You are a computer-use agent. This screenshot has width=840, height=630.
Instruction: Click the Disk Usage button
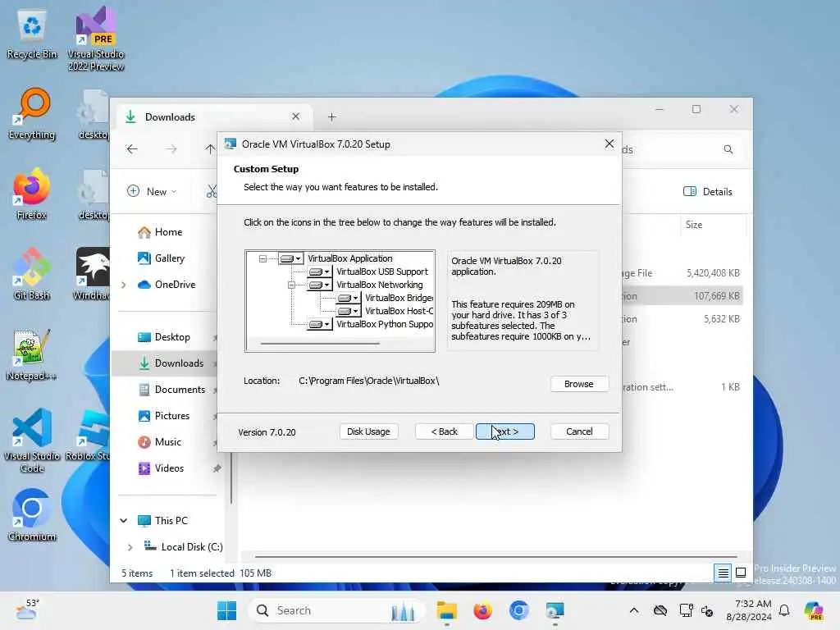368,431
